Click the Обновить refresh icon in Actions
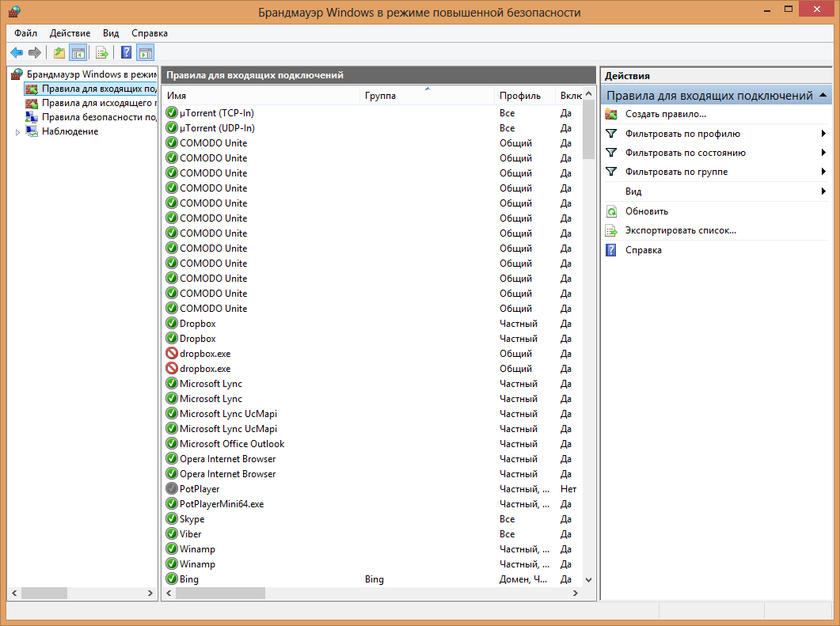Screen dimensions: 840x626 coord(611,211)
